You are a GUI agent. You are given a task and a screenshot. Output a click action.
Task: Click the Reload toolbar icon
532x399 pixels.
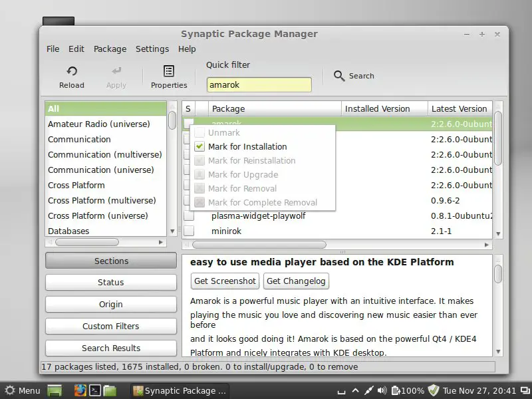[72, 71]
